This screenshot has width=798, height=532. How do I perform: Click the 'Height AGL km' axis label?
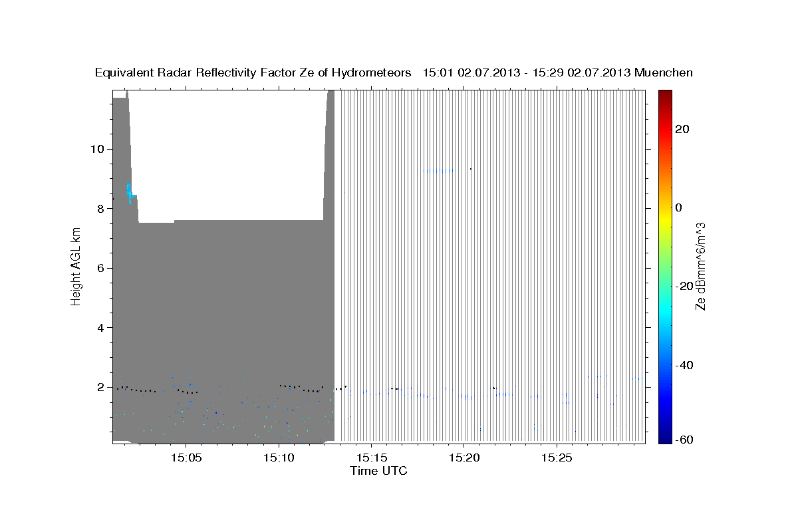(76, 267)
